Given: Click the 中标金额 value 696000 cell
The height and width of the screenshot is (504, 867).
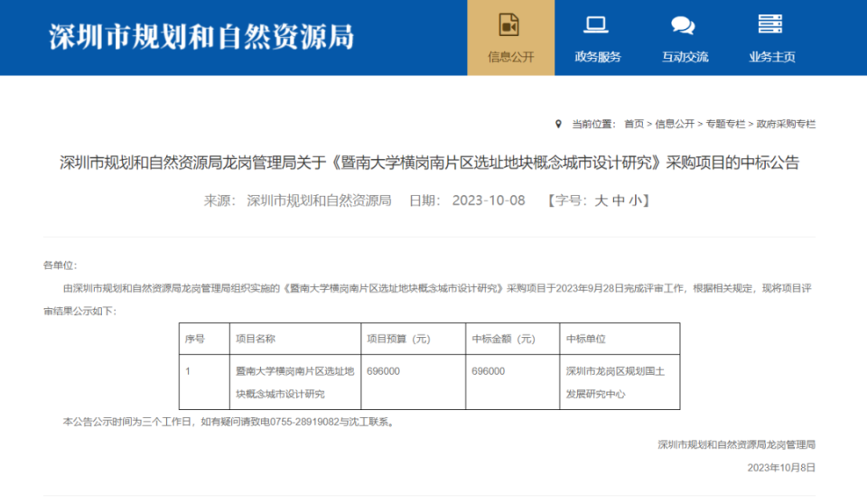Looking at the screenshot, I should pyautogui.click(x=513, y=382).
